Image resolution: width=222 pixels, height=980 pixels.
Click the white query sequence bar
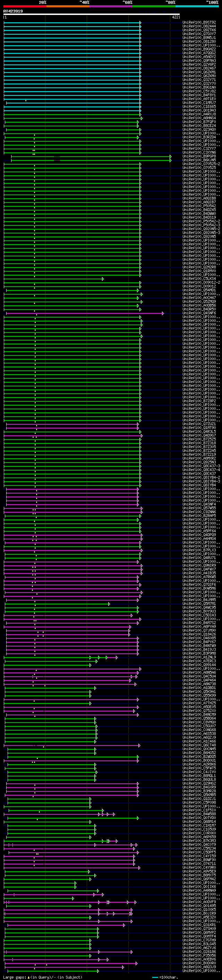(x=92, y=15)
